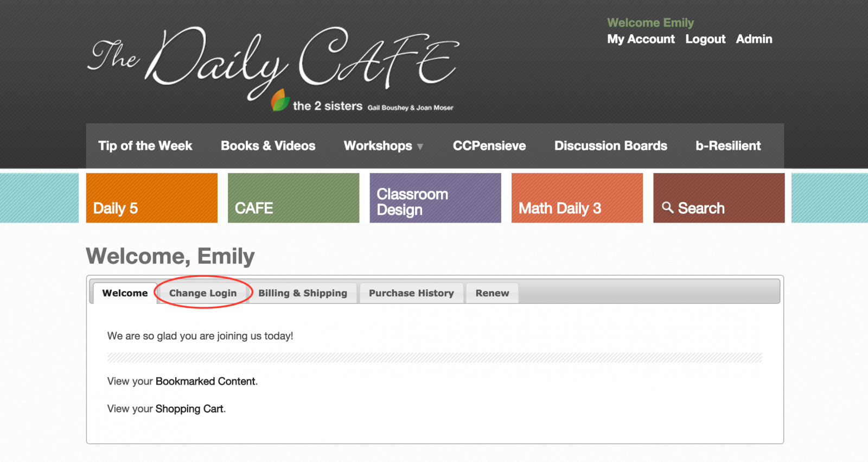Switch to Billing & Shipping tab
Viewport: 868px width, 462px height.
pyautogui.click(x=303, y=293)
